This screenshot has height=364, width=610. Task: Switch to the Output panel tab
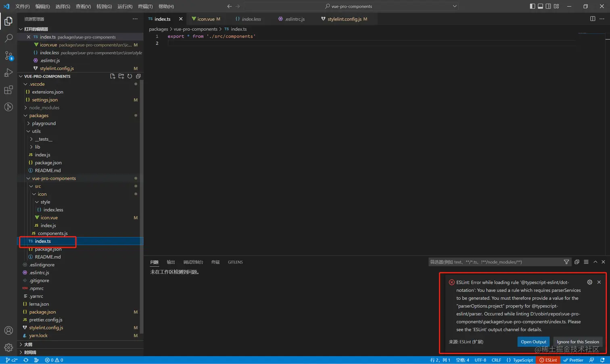pyautogui.click(x=171, y=262)
